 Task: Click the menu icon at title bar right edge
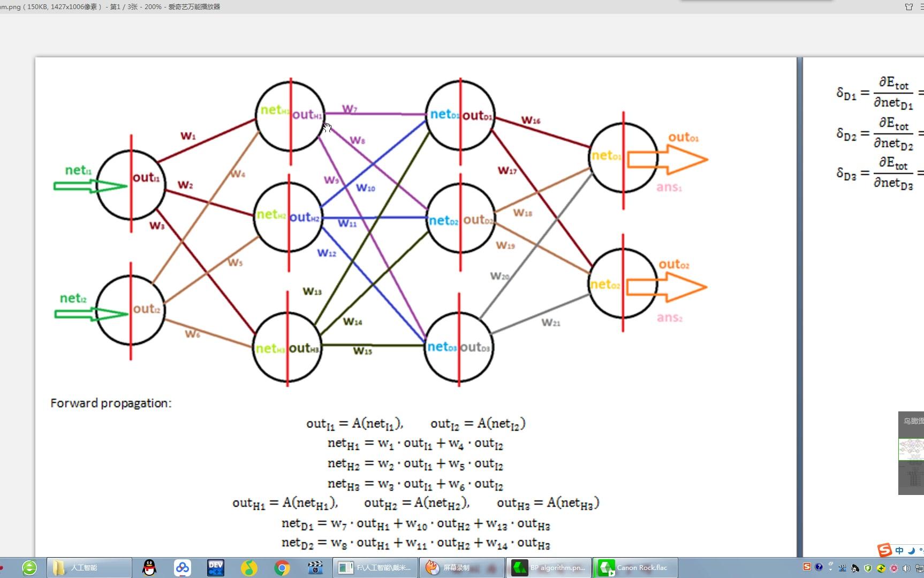click(922, 7)
